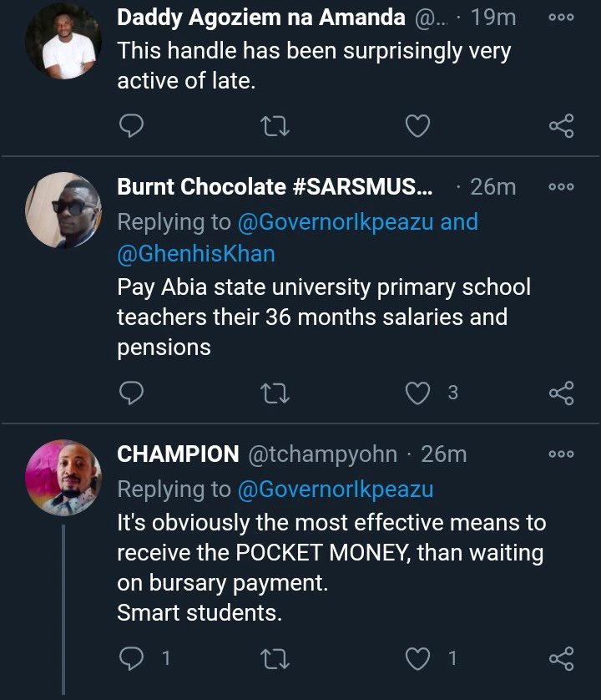Image resolution: width=601 pixels, height=700 pixels.
Task: View Burnt Chocolate's profile avatar
Action: point(64,211)
